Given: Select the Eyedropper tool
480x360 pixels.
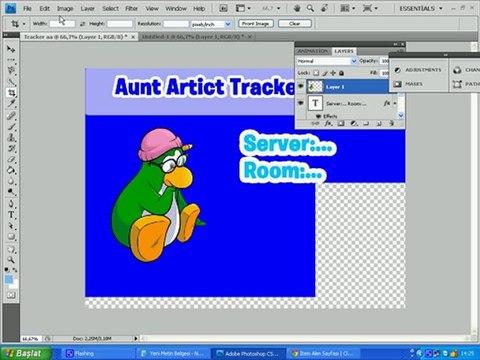Looking at the screenshot, I should (x=11, y=104).
